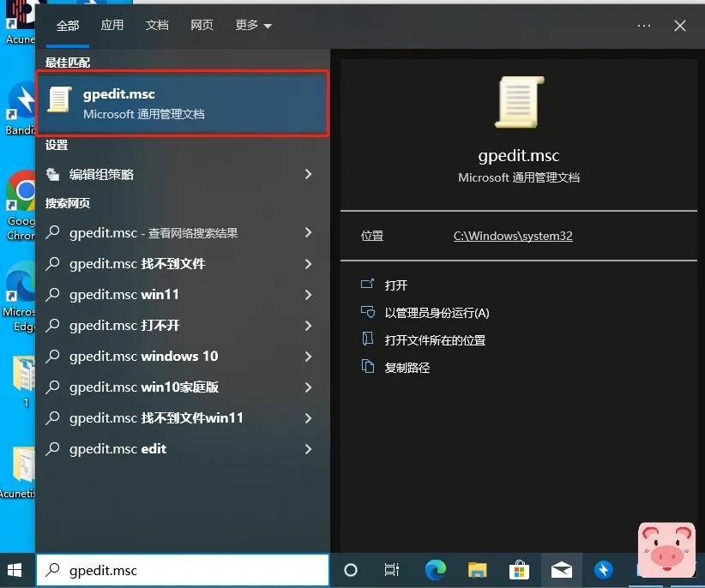Image resolution: width=705 pixels, height=588 pixels.
Task: Click the magnifier icon beside gpedit.msc win11
Action: (52, 295)
